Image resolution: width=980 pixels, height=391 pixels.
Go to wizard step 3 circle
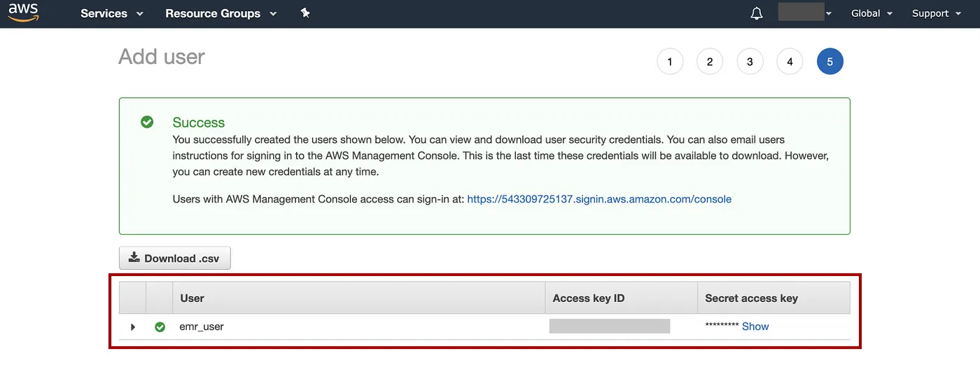750,62
